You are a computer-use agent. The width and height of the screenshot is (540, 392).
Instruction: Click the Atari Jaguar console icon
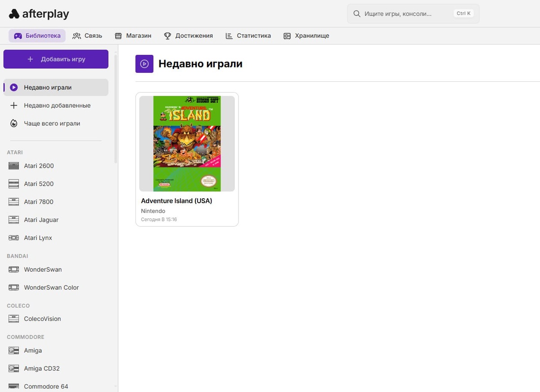pos(14,220)
